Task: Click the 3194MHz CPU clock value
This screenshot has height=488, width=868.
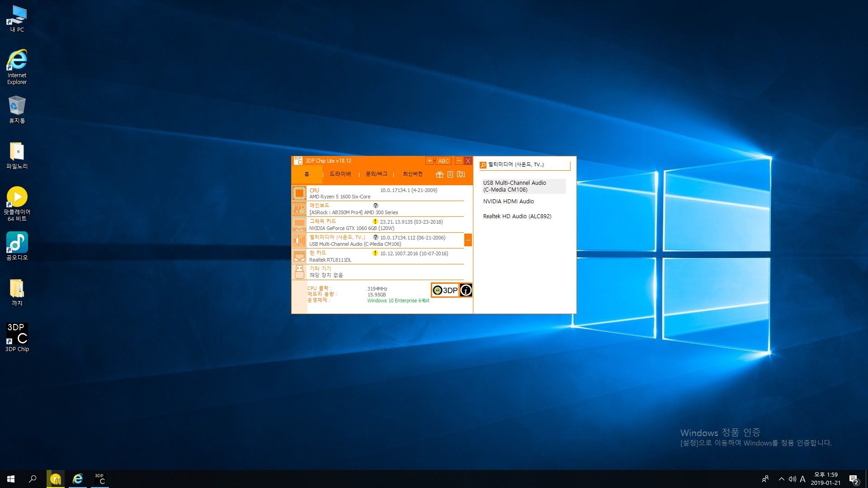Action: [377, 289]
